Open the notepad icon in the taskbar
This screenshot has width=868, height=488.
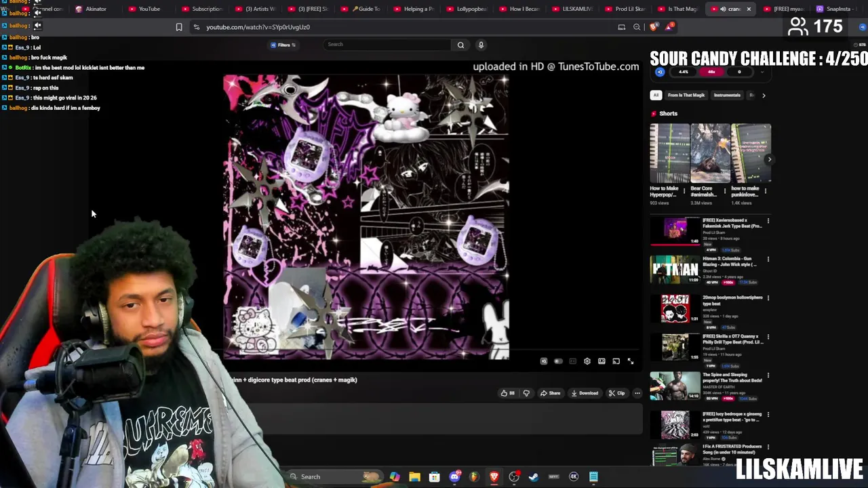coord(593,476)
